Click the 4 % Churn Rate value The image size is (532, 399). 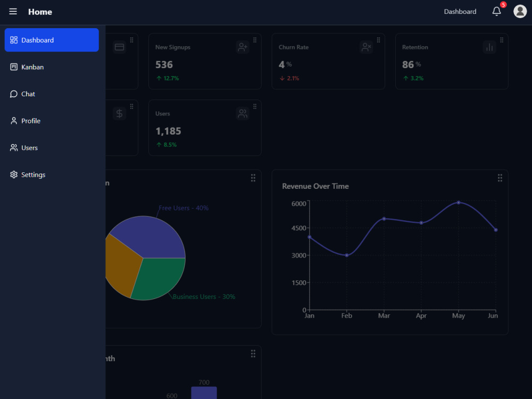pos(285,64)
